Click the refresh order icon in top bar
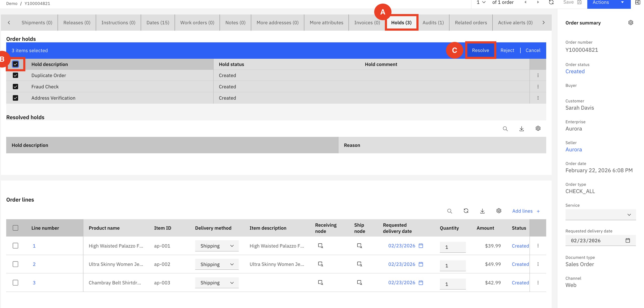The width and height of the screenshot is (644, 308). (x=551, y=2)
